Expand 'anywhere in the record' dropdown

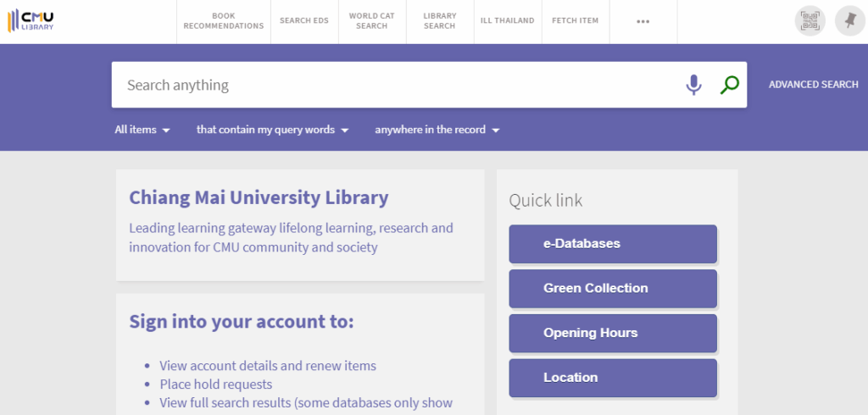(x=437, y=130)
